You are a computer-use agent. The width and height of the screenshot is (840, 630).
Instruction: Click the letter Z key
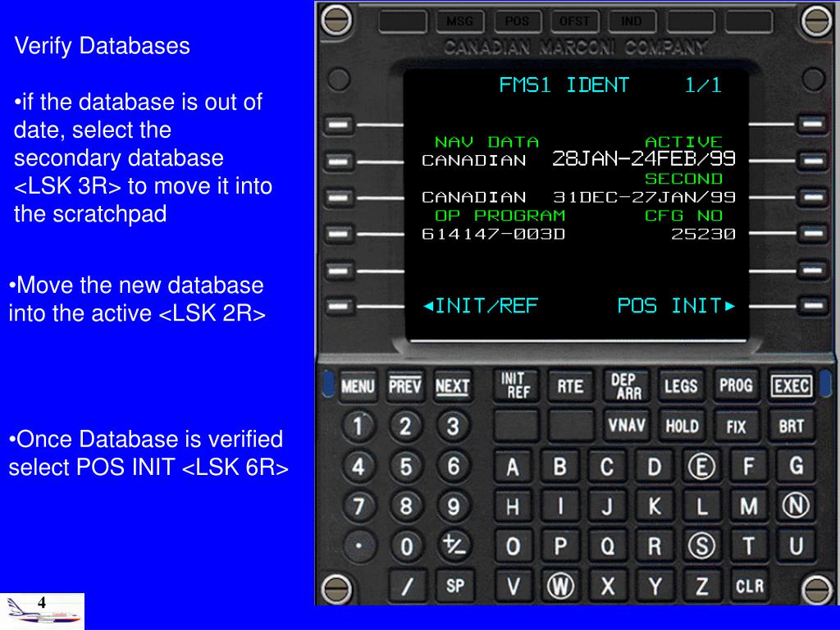coord(702,586)
